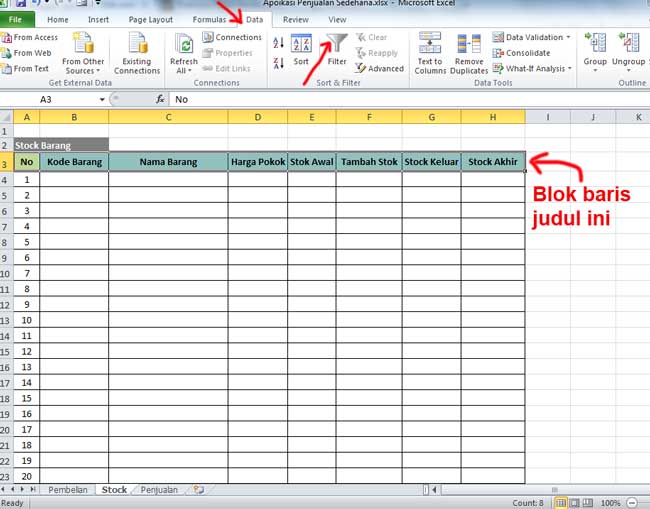Expand the Data Validation dropdown arrow
This screenshot has height=509, width=650.
point(568,37)
